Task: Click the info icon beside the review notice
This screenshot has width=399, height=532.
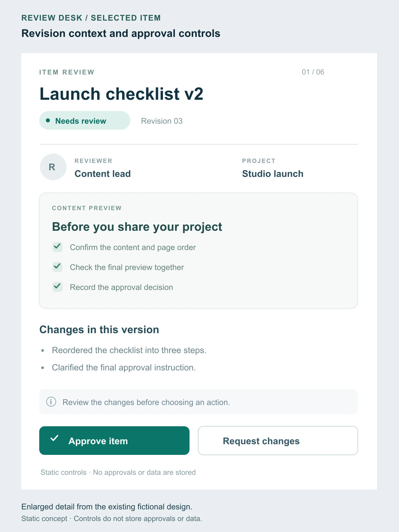Action: [51, 402]
